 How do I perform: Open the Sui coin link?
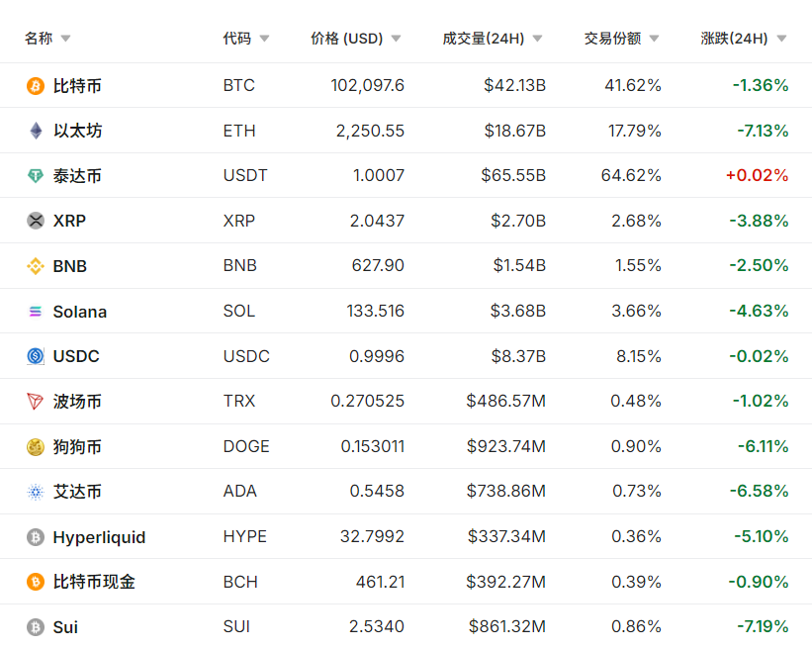65,627
